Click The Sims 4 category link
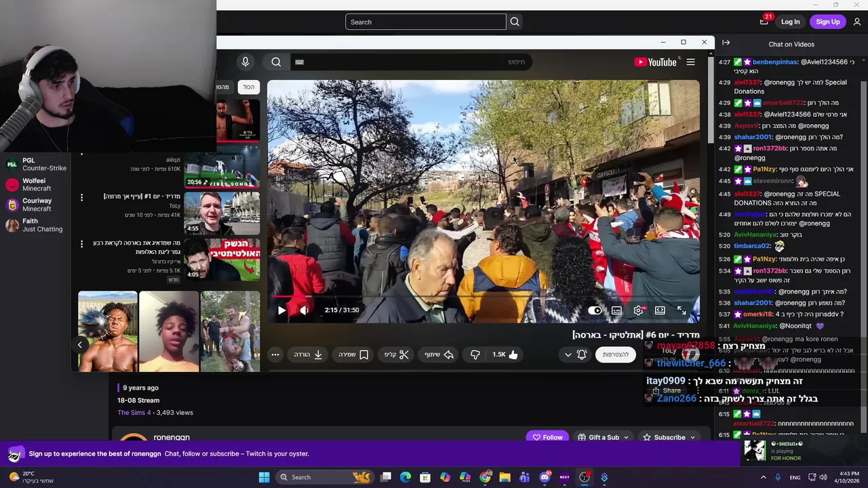Viewport: 868px width, 488px height. 134,413
